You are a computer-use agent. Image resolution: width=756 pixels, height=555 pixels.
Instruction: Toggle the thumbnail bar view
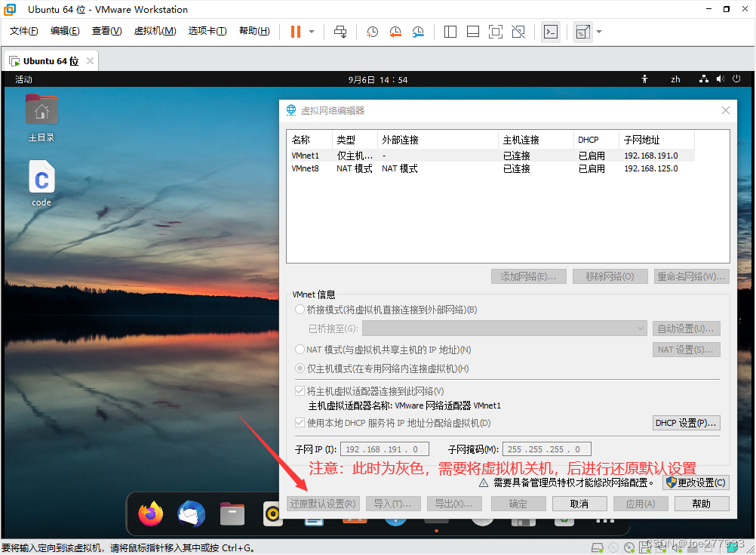[473, 32]
